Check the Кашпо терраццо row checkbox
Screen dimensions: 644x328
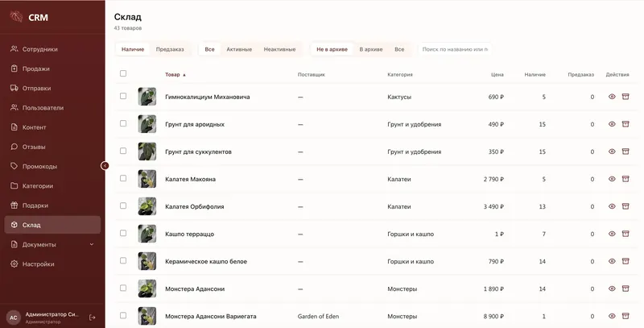coord(123,233)
